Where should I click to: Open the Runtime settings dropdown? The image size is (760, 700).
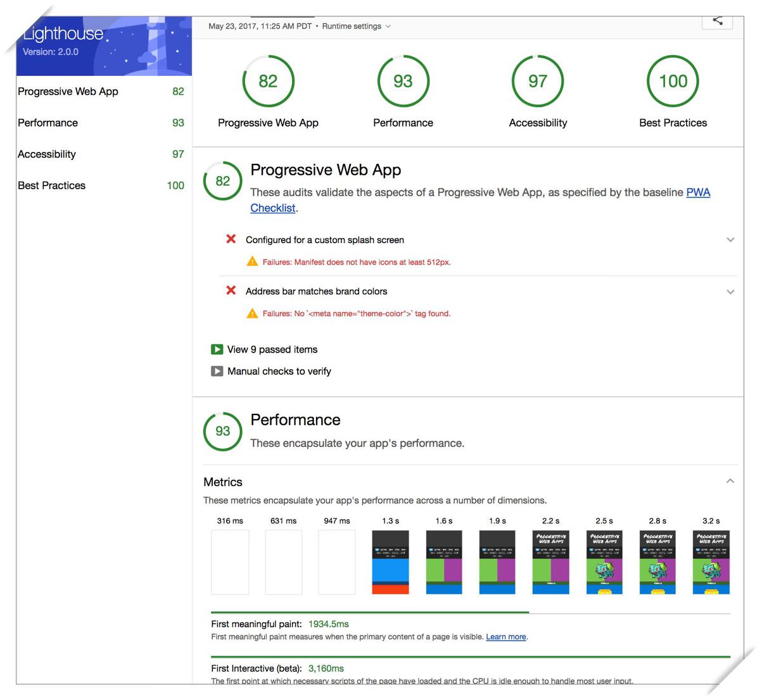pos(356,26)
